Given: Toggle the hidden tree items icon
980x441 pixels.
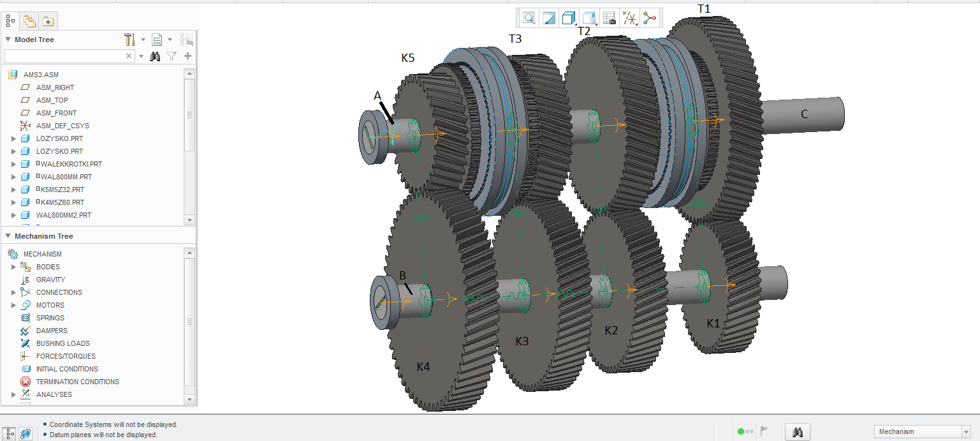Looking at the screenshot, I should pyautogui.click(x=187, y=40).
